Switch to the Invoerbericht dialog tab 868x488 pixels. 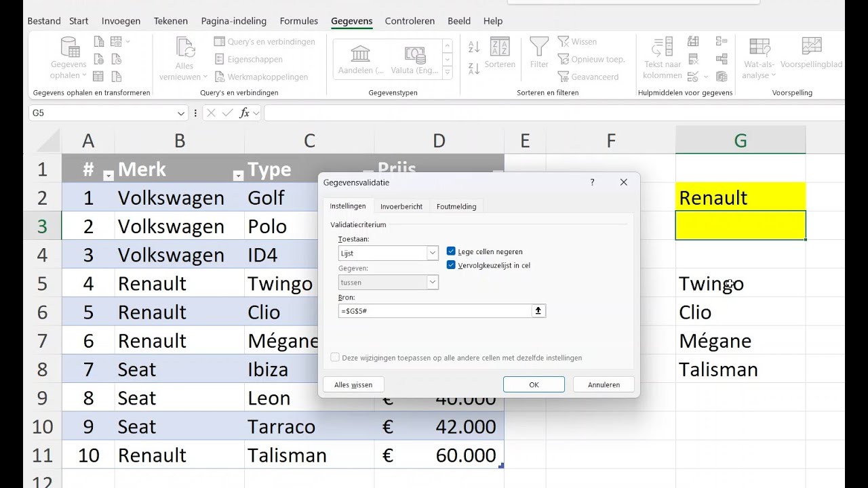pos(401,206)
